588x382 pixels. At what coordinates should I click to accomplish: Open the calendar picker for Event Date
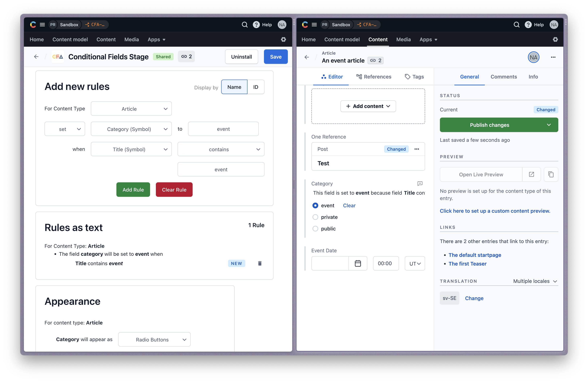click(x=358, y=263)
